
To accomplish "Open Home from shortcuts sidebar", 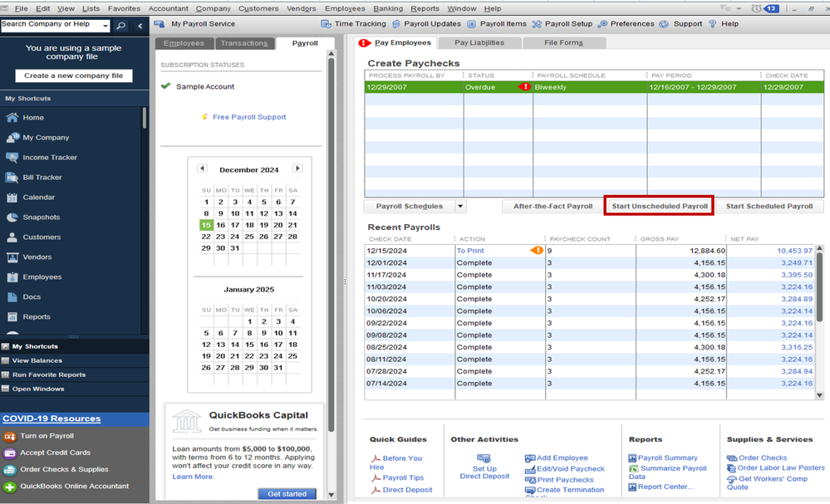I will coord(33,117).
